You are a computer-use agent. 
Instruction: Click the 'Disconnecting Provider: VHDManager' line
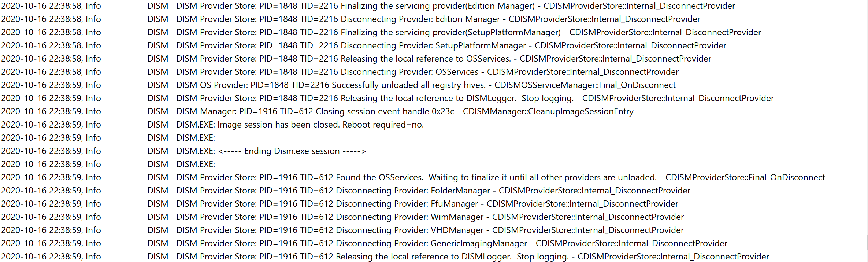tap(409, 230)
